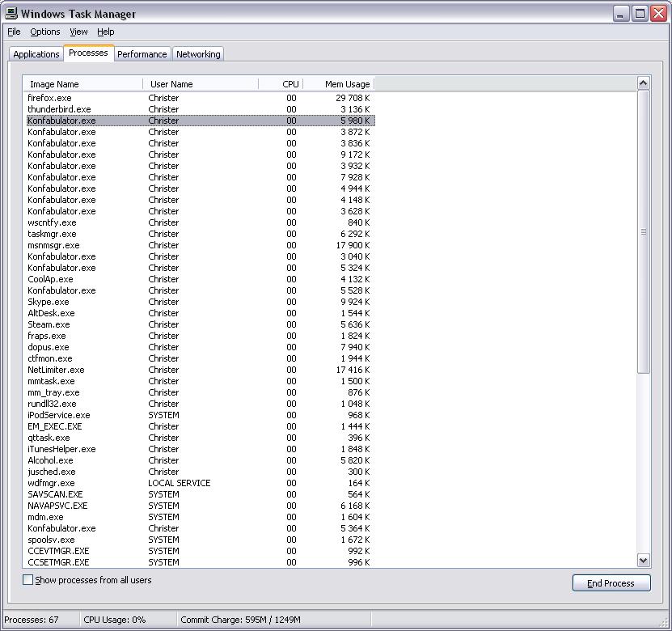The height and width of the screenshot is (631, 672).
Task: Switch to the Processes tab
Action: point(88,53)
